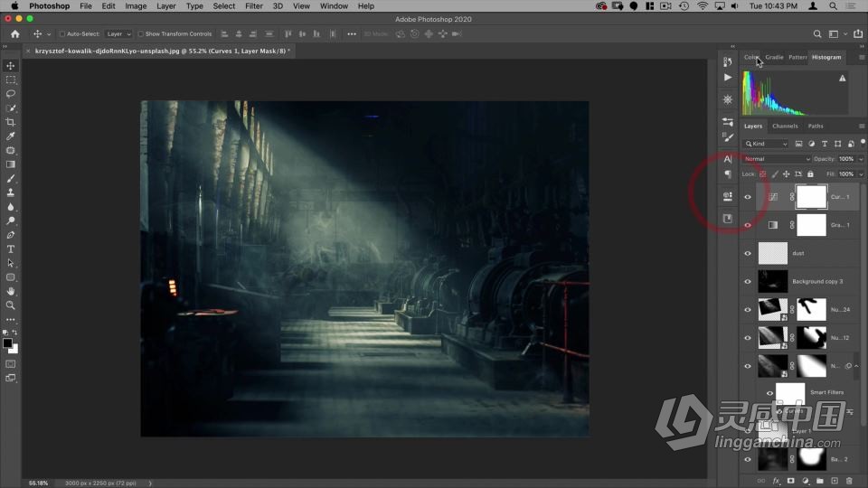Open the layer filter Kind dropdown
868x488 pixels.
tap(766, 144)
